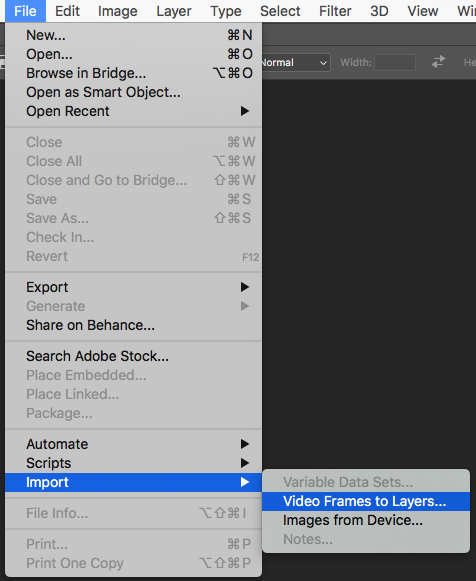Open the Normal style dropdown

[x=296, y=62]
